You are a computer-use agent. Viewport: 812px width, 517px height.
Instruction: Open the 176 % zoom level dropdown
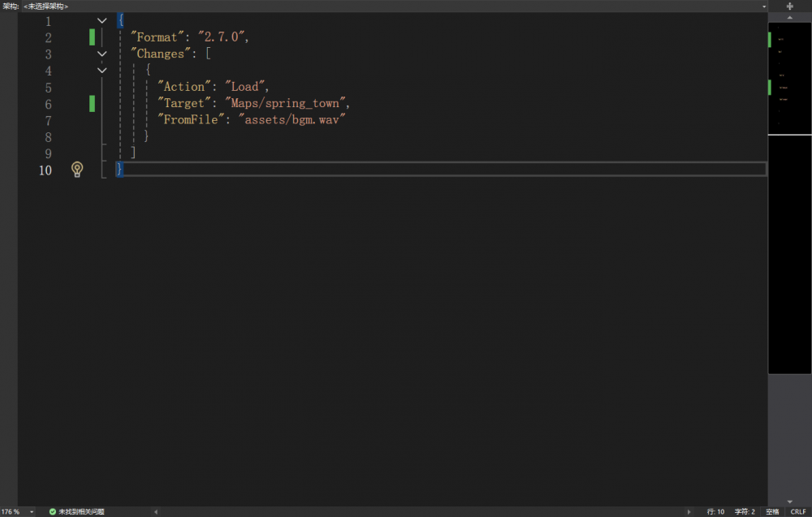(x=32, y=511)
